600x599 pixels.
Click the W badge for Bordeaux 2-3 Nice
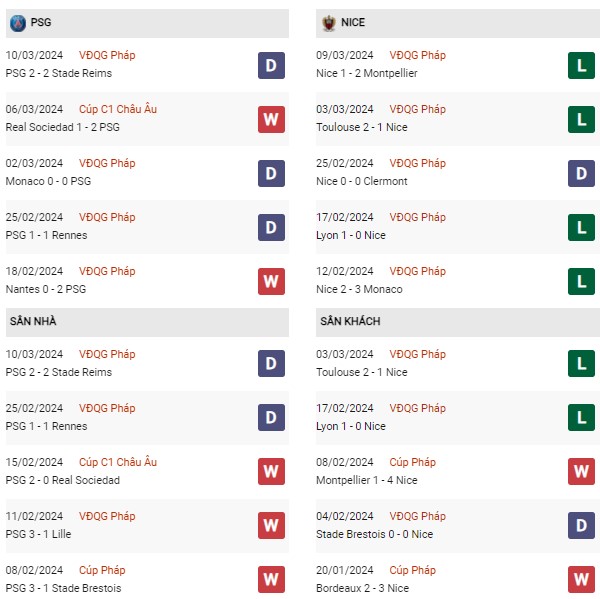click(581, 579)
